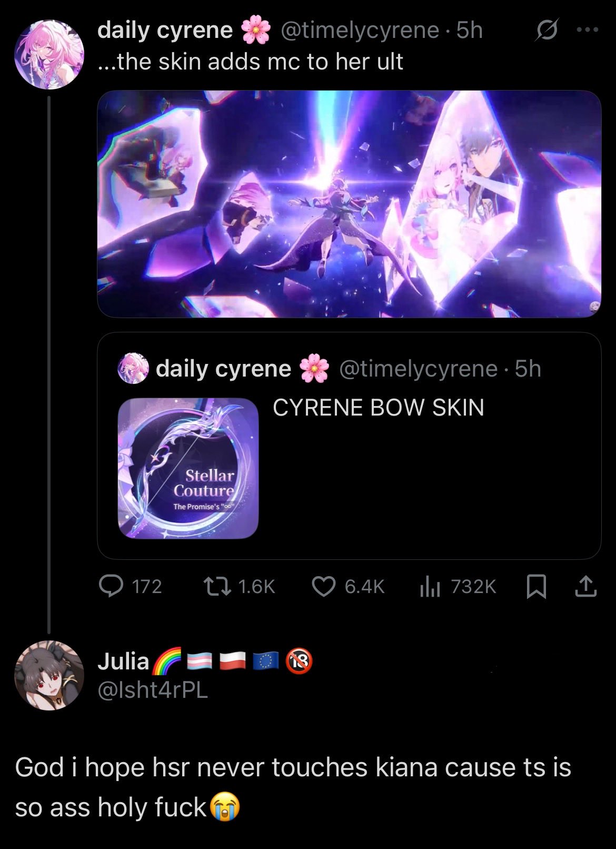The height and width of the screenshot is (849, 616).
Task: Share the tweet with the upload arrow icon
Action: click(585, 586)
